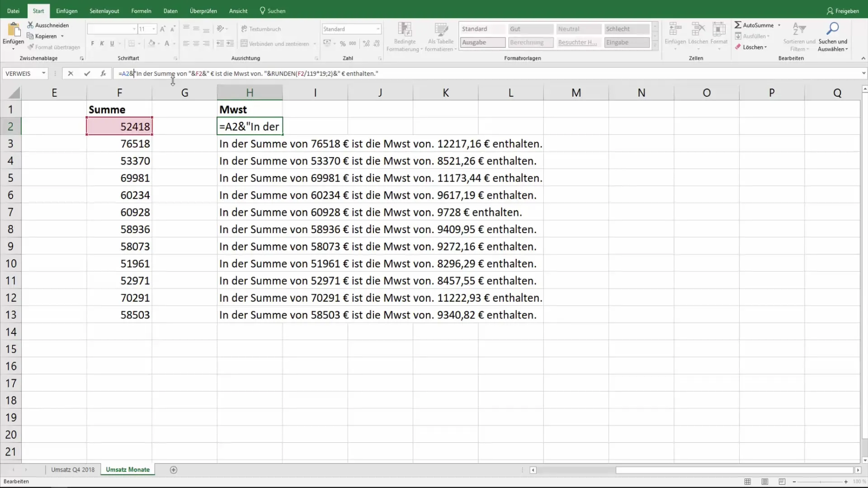Click the percent style icon

click(343, 44)
